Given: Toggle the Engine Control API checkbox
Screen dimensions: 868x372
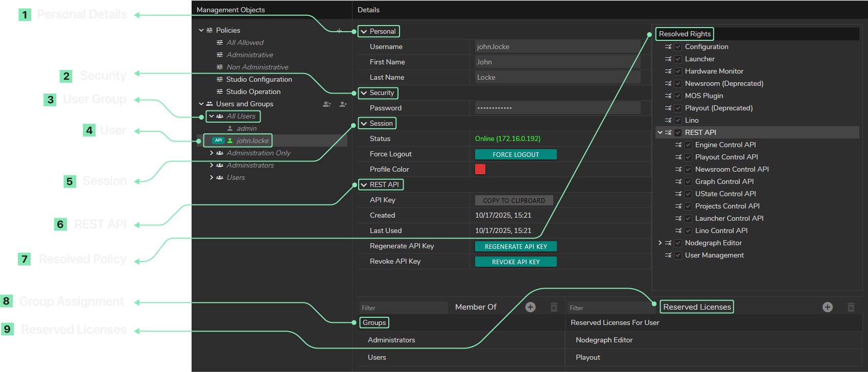Looking at the screenshot, I should [x=688, y=145].
